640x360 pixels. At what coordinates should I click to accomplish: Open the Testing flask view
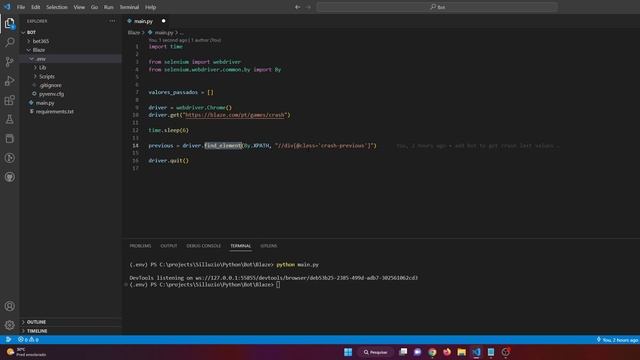tap(10, 119)
